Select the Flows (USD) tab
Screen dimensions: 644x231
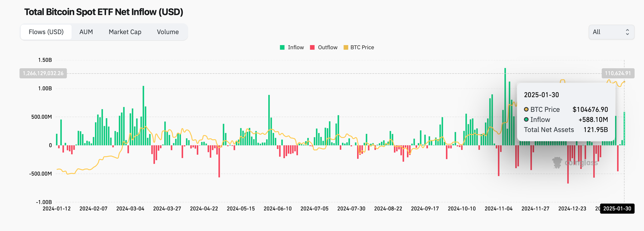[x=46, y=32]
